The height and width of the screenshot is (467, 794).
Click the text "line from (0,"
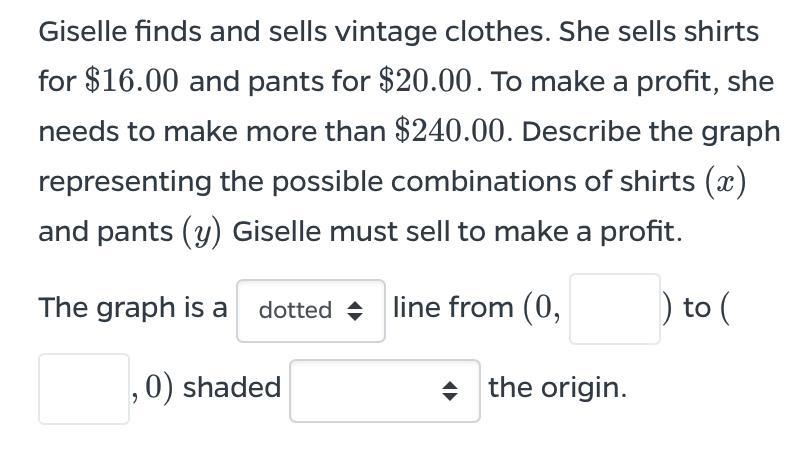tap(477, 307)
